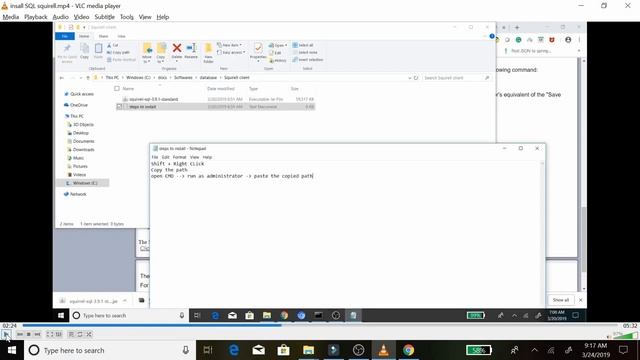Image resolution: width=640 pixels, height=360 pixels.
Task: Click Select all in Explorer ribbon
Action: click(x=303, y=45)
